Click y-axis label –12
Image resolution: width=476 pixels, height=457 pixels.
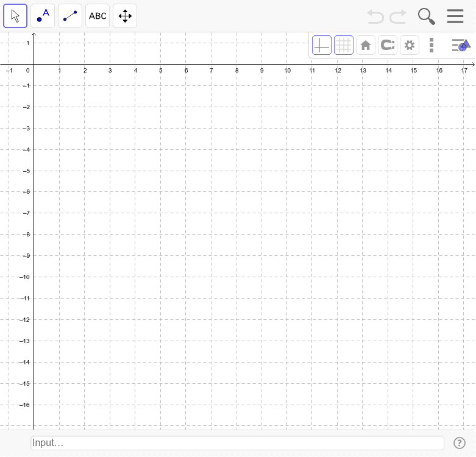[25, 319]
